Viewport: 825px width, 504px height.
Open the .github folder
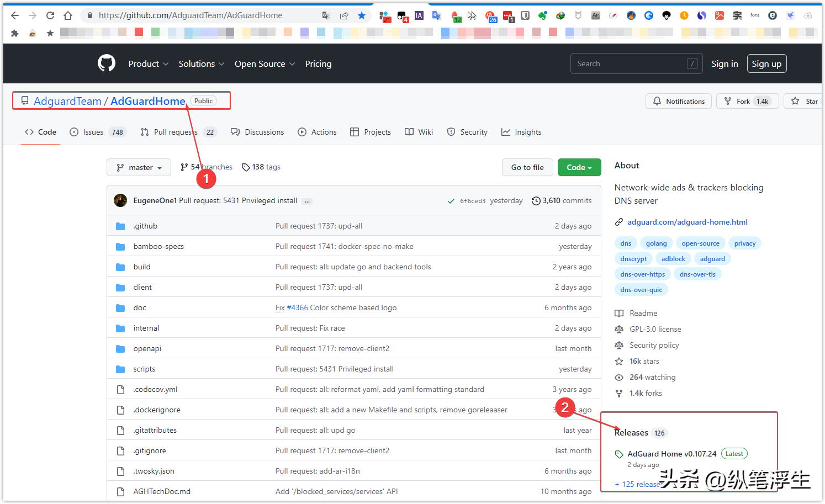point(145,226)
